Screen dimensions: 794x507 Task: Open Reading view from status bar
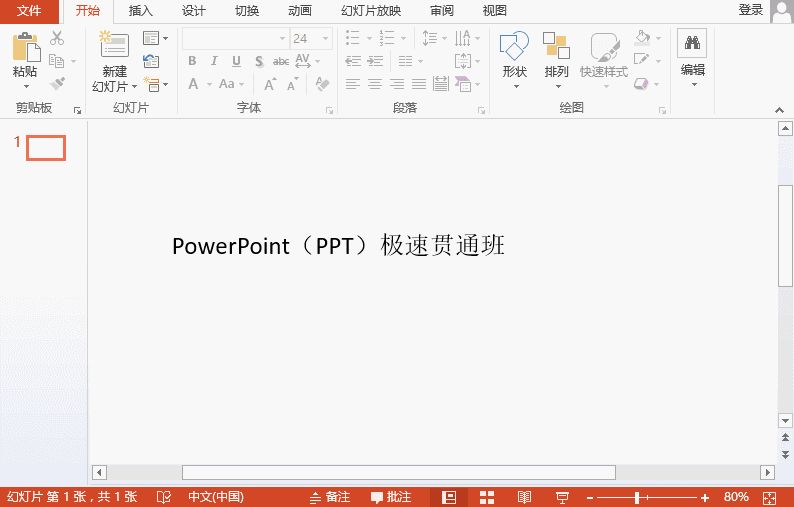point(524,497)
